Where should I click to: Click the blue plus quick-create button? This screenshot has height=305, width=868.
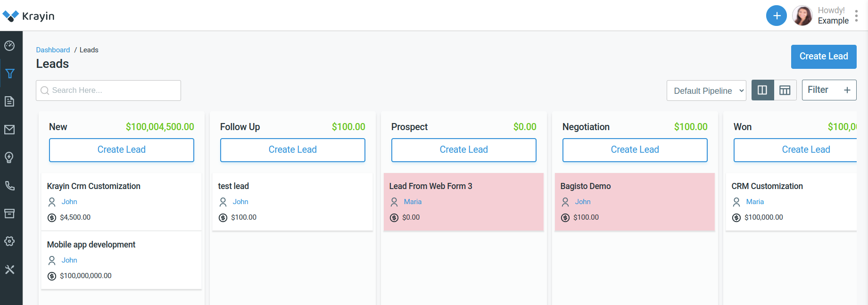(x=776, y=16)
